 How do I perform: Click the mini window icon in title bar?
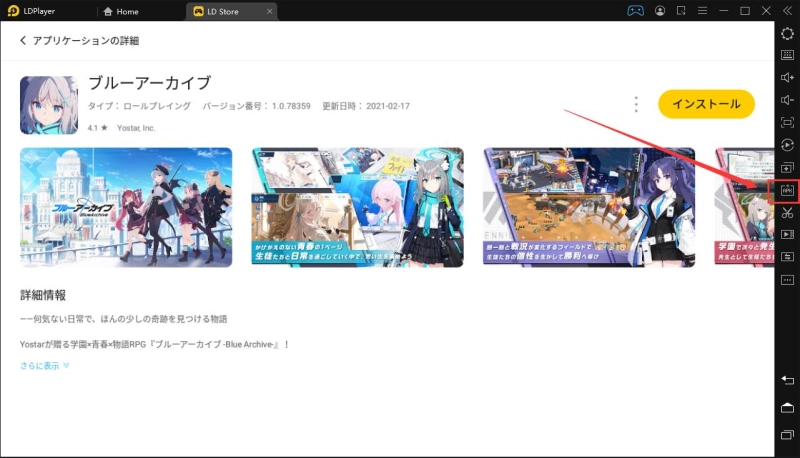(681, 11)
